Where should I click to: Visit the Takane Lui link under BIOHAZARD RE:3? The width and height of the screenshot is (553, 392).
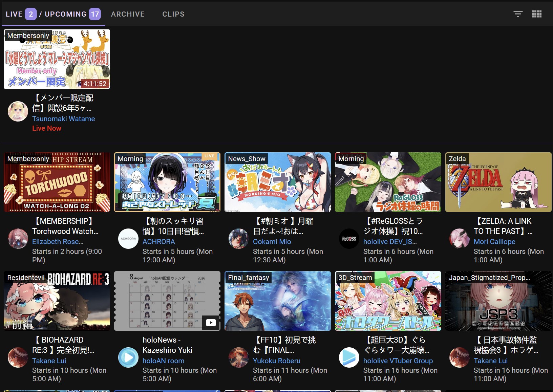tap(49, 361)
